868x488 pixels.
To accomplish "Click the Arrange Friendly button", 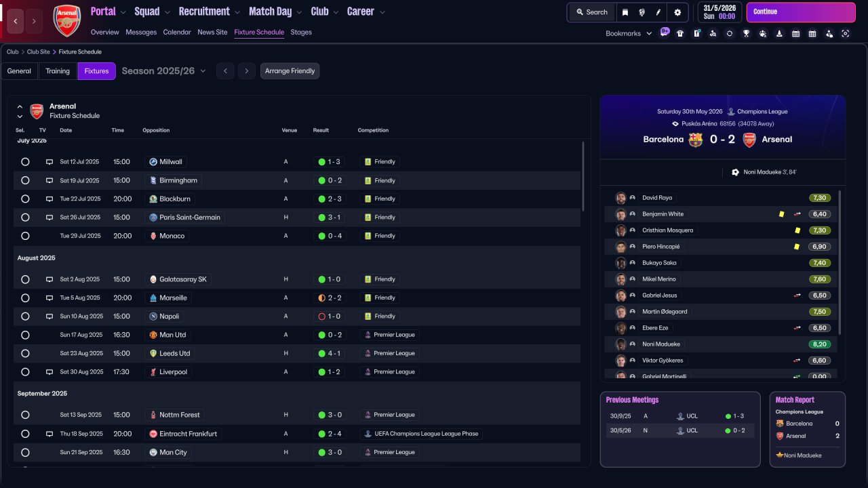I will pyautogui.click(x=290, y=71).
